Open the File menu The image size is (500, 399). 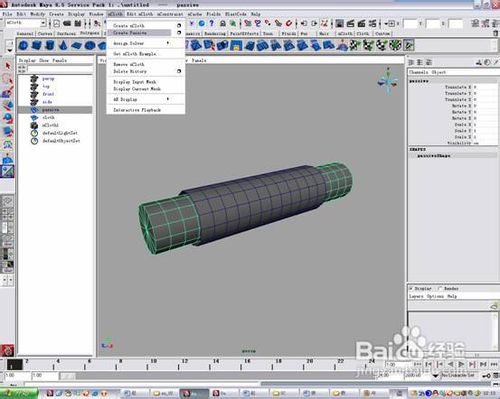pos(7,14)
